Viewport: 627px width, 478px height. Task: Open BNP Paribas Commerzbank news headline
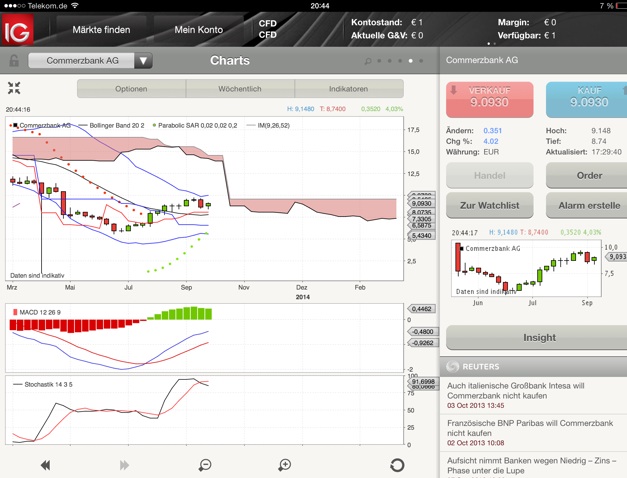click(x=530, y=428)
